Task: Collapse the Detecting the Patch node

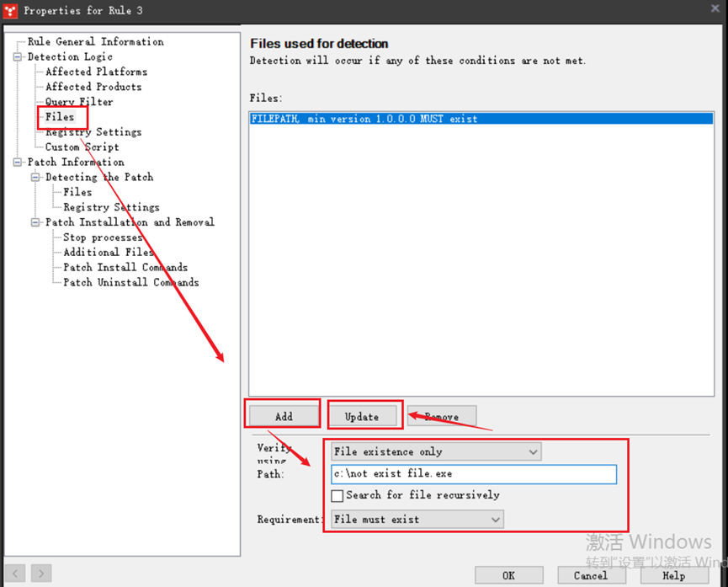Action: 36,178
